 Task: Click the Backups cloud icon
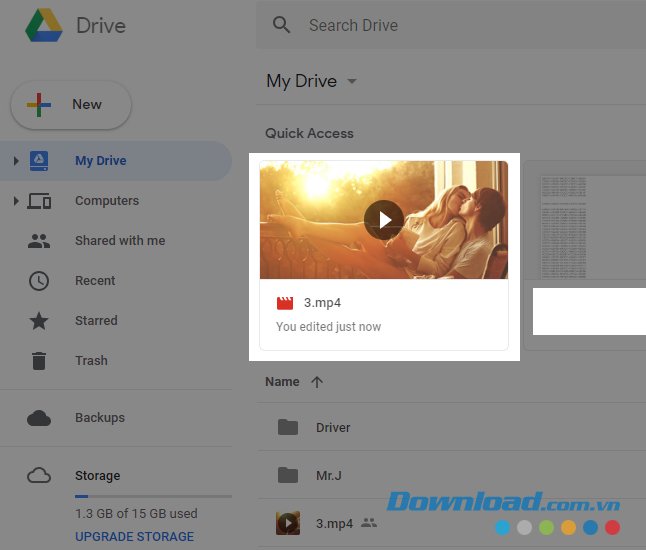pos(39,418)
